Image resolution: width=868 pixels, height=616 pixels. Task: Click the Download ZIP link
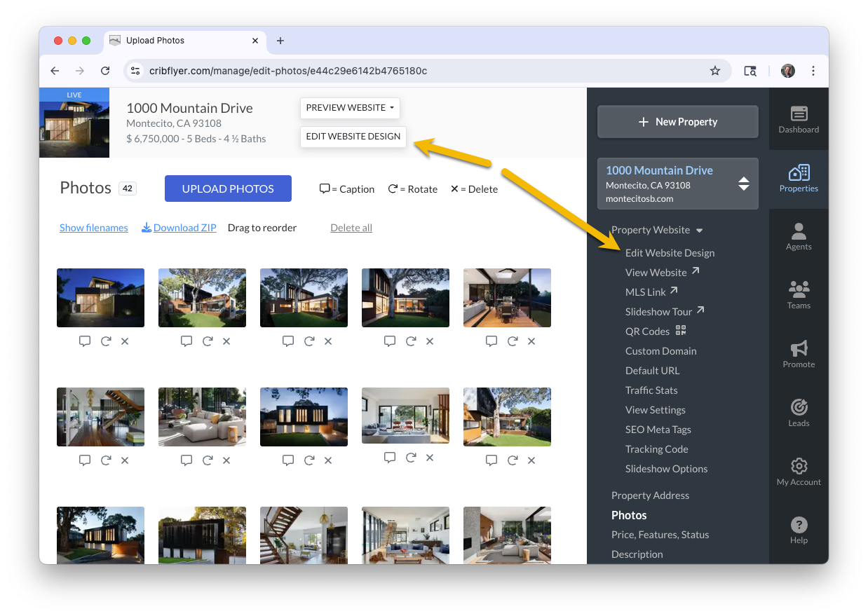point(179,228)
